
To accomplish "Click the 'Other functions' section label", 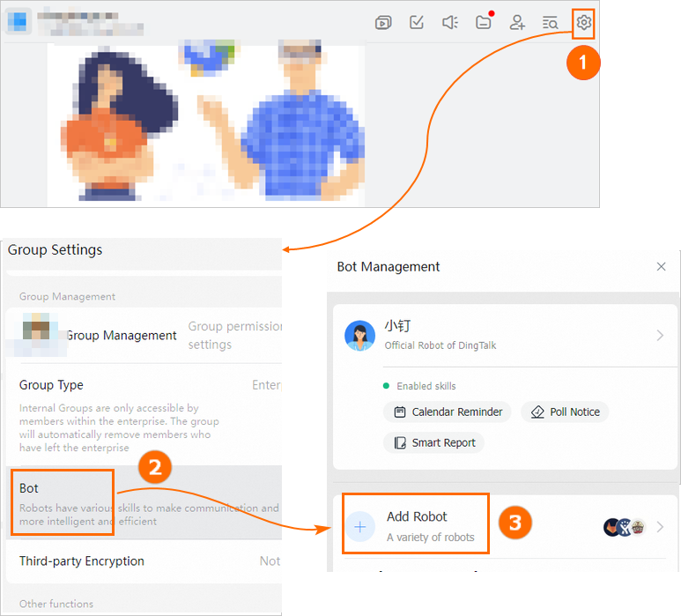I will (x=56, y=604).
